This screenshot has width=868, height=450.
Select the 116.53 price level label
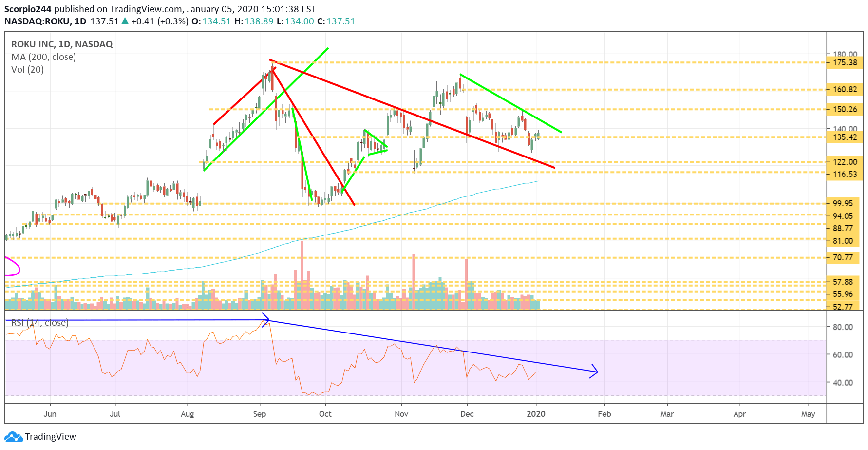(x=845, y=174)
